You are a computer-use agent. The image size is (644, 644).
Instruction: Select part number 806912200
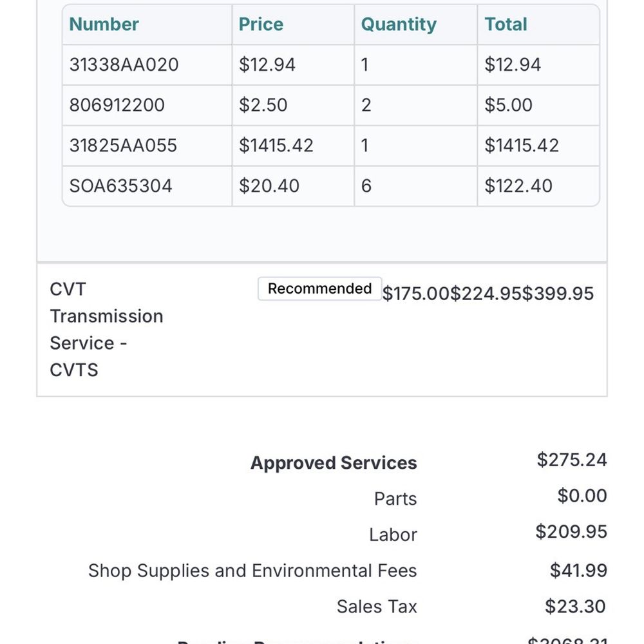[117, 105]
